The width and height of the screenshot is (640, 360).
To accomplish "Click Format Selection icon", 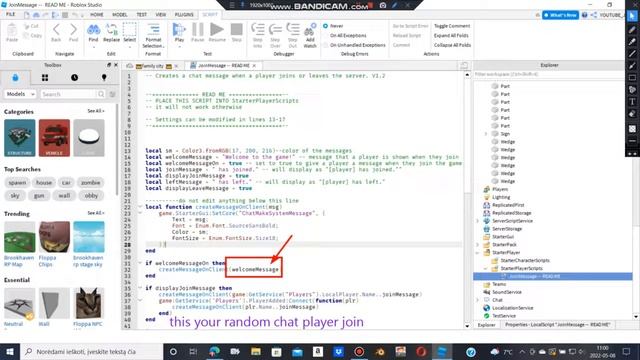I will [x=153, y=35].
